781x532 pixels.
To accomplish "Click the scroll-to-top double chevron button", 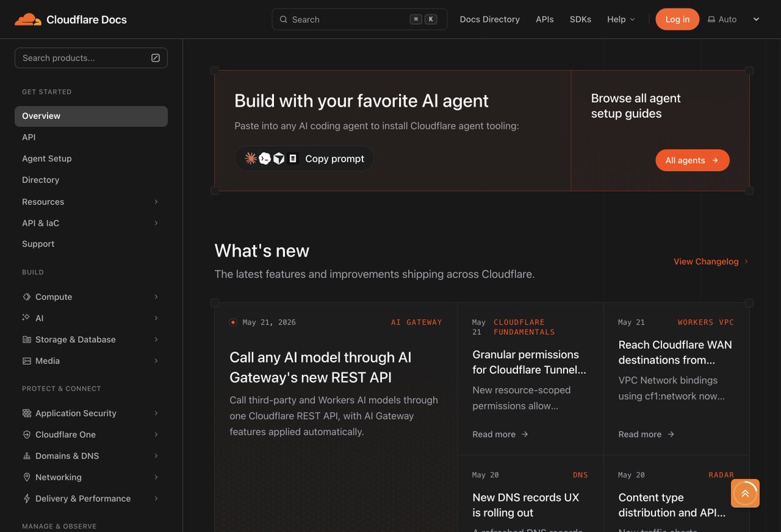I will pos(745,494).
